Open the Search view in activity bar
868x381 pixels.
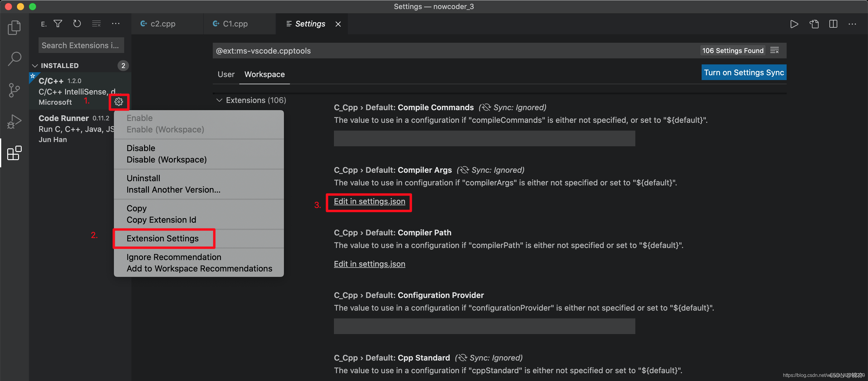[14, 59]
